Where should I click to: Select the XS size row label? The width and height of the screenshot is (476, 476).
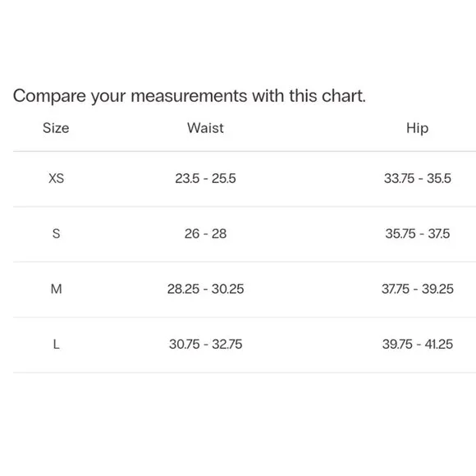[56, 178]
